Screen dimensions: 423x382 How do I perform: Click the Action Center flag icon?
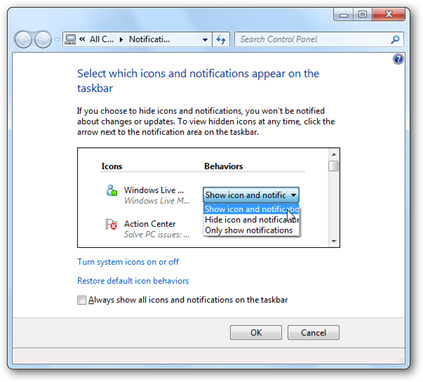click(111, 224)
